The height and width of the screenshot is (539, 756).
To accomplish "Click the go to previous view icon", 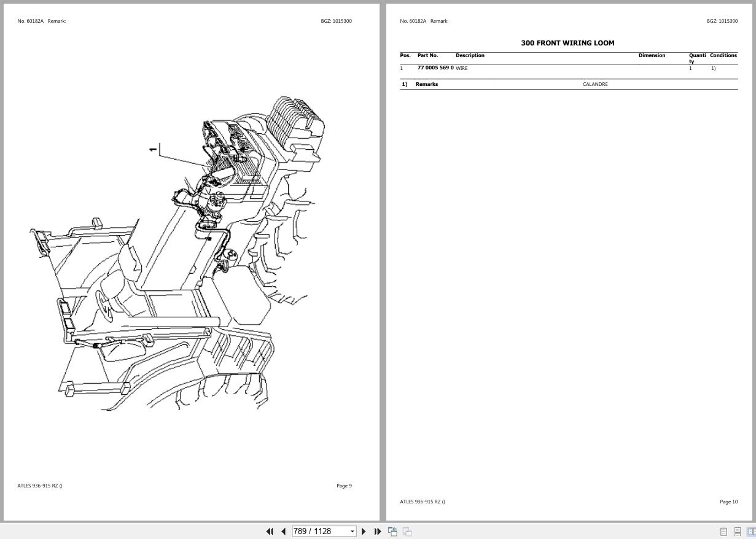I will (392, 532).
